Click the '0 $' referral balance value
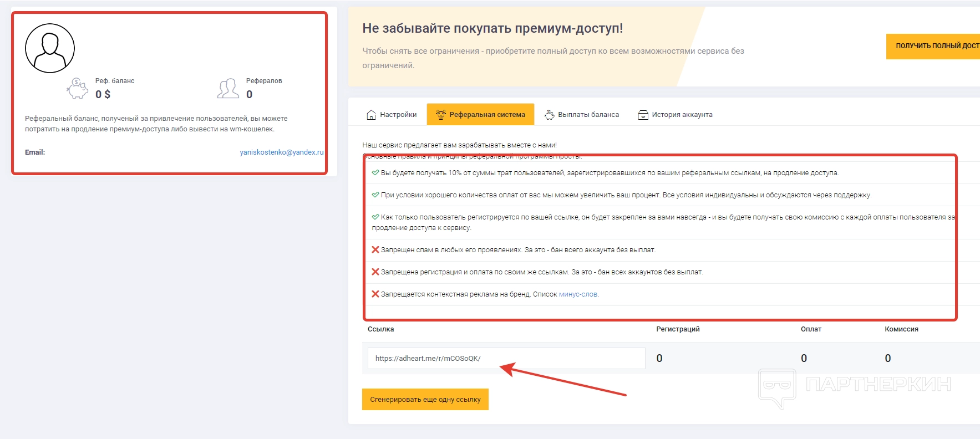 (103, 94)
